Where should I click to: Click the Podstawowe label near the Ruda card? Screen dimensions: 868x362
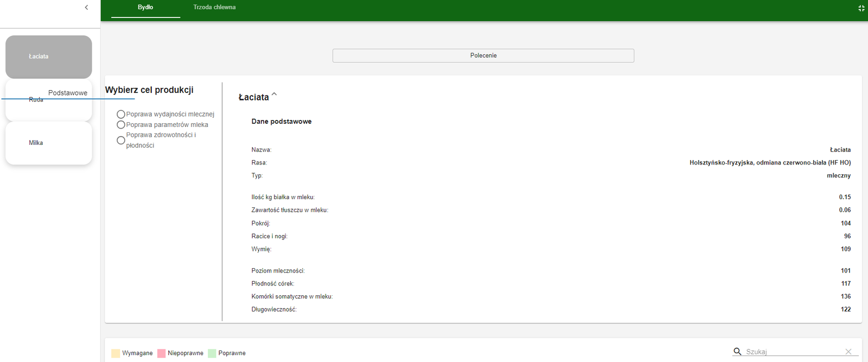point(68,93)
